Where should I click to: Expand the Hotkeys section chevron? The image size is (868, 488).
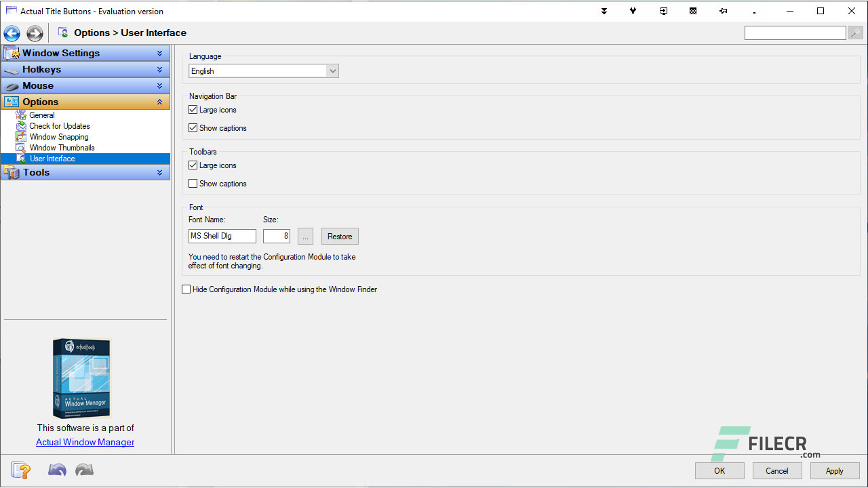click(x=160, y=69)
